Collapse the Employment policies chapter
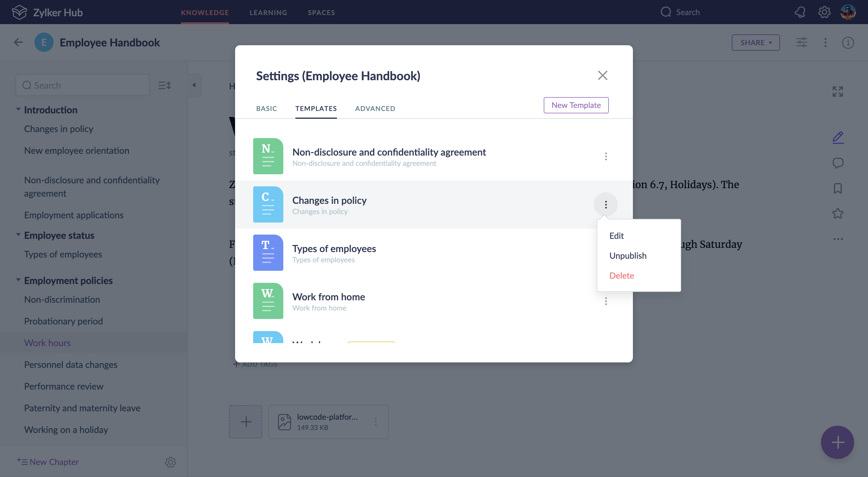Viewport: 868px width, 477px height. [18, 280]
